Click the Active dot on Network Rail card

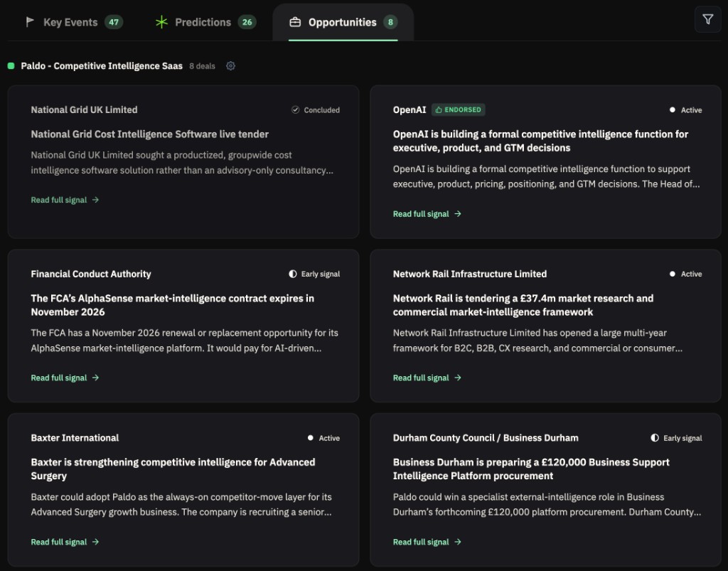[x=673, y=274]
